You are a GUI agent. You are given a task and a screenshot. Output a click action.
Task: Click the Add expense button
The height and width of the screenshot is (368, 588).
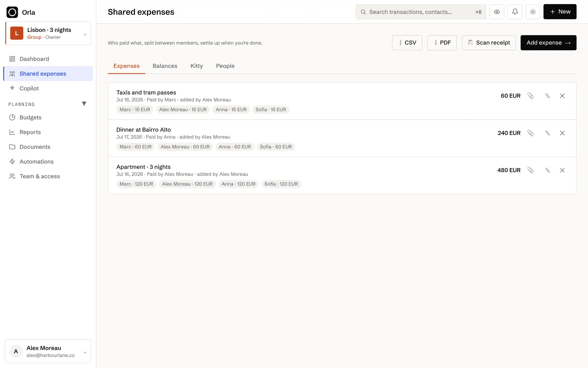point(548,43)
